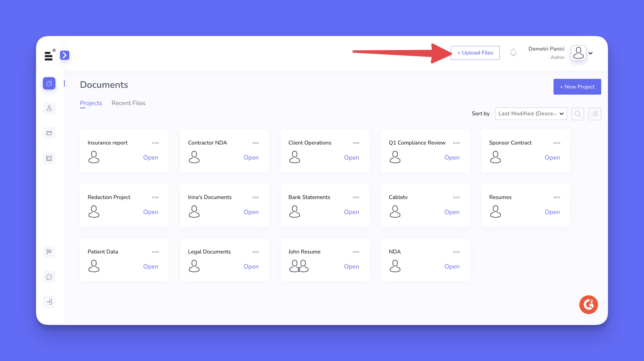
Task: Open the Sort by dropdown
Action: 530,114
